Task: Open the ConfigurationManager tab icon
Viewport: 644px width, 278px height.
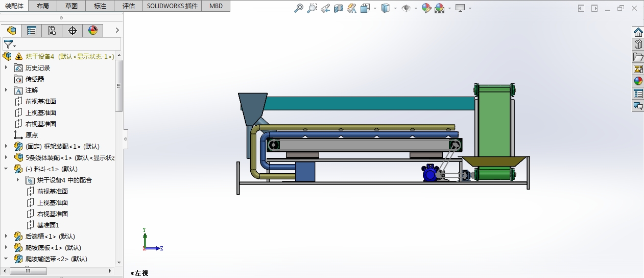Action: pos(52,31)
